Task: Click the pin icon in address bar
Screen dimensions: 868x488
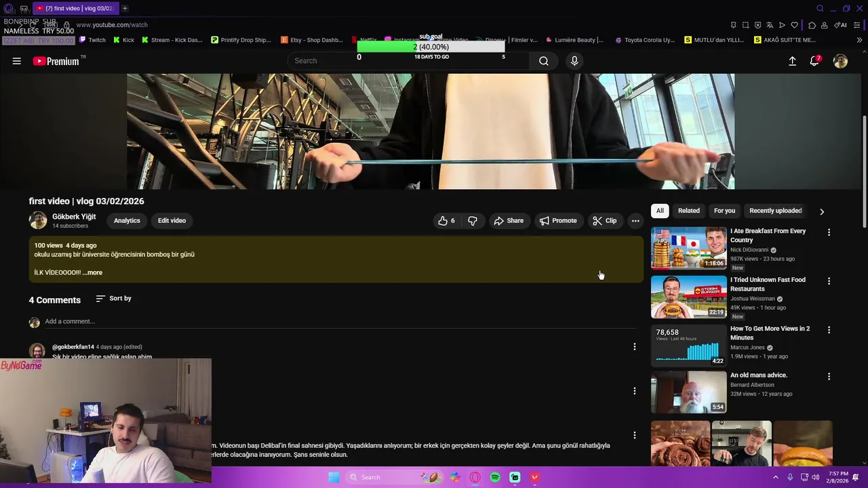Action: (733, 25)
